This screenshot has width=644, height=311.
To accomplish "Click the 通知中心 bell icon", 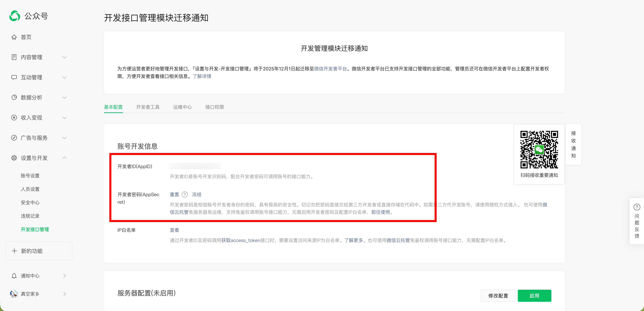I will [14, 276].
